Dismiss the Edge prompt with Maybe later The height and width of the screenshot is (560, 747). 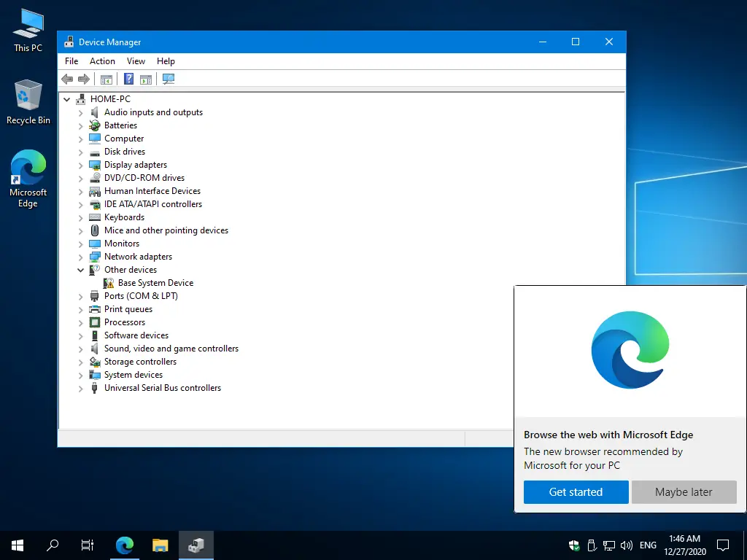[x=684, y=492]
